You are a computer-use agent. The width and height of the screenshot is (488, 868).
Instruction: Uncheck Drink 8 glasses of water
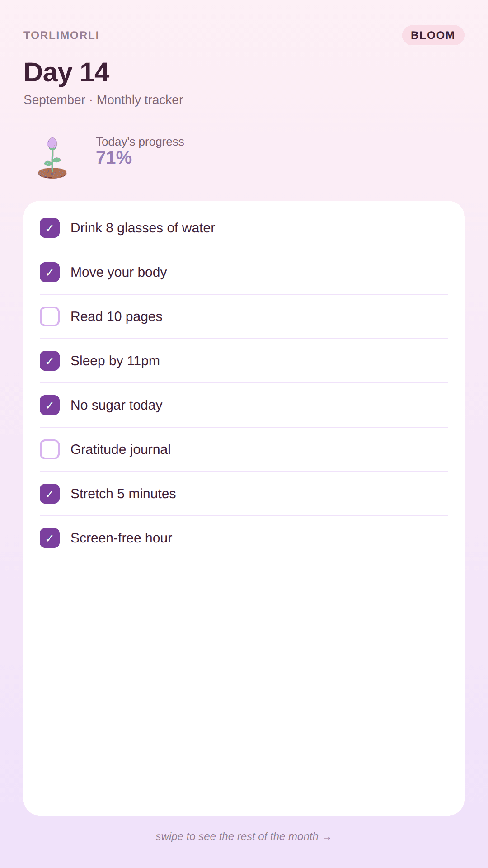(x=50, y=228)
